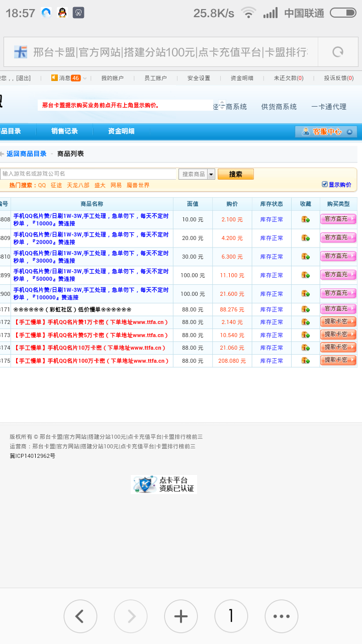Click hot search link 天龙八部
Viewport: 362px width, 644px height.
tap(78, 185)
